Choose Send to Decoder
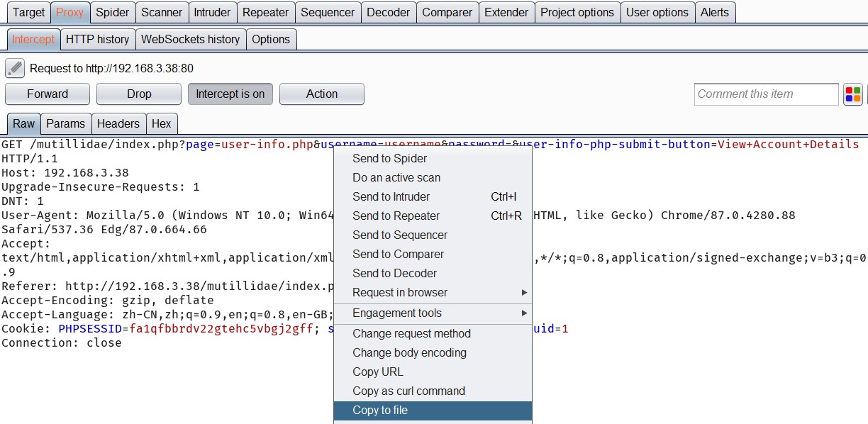Viewport: 868px width, 424px height. pyautogui.click(x=433, y=273)
